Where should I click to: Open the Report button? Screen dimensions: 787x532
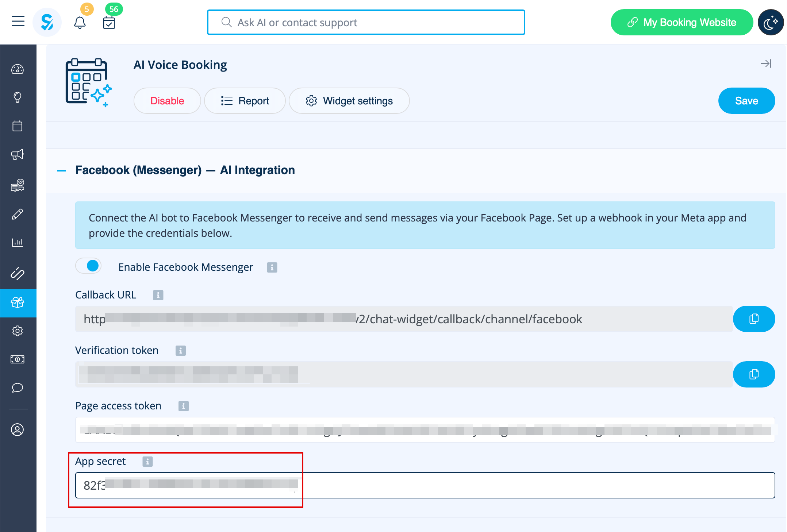pyautogui.click(x=245, y=101)
